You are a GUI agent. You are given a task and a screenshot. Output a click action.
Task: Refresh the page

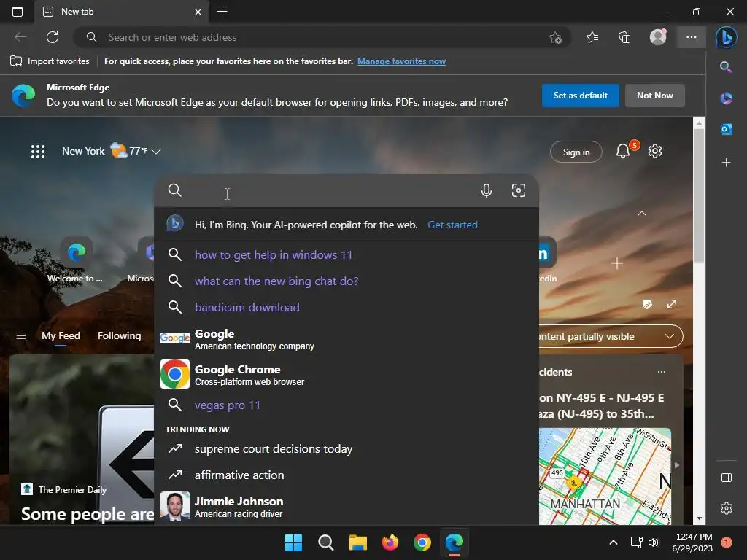(x=53, y=37)
